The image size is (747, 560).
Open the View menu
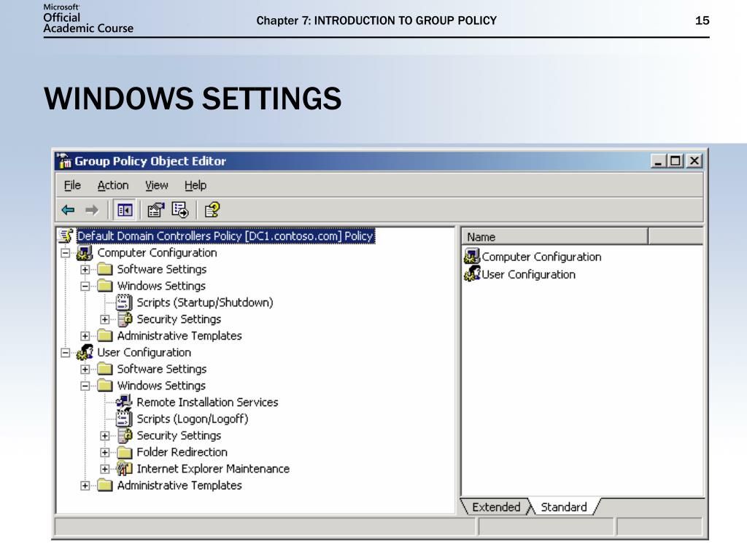click(157, 185)
